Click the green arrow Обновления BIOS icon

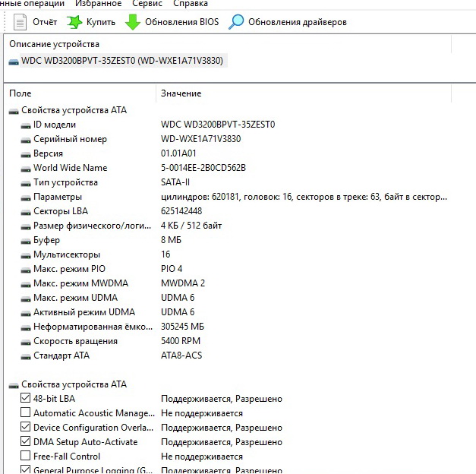click(133, 22)
